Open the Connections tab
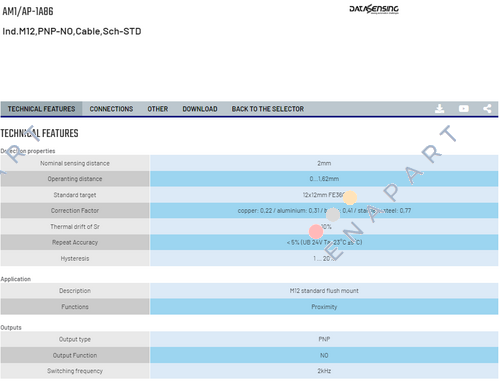This screenshot has height=382, width=500. [111, 109]
